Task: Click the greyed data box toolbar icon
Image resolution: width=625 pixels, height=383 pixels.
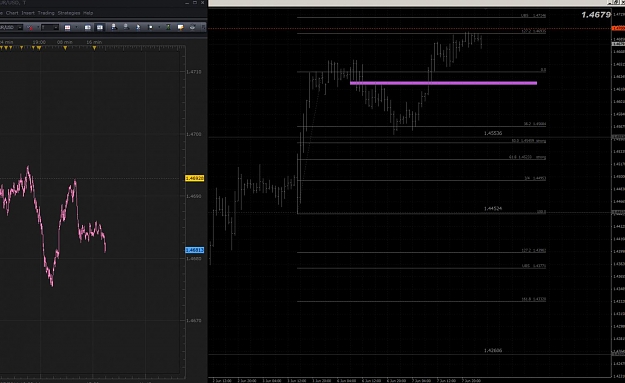Action: click(x=126, y=27)
